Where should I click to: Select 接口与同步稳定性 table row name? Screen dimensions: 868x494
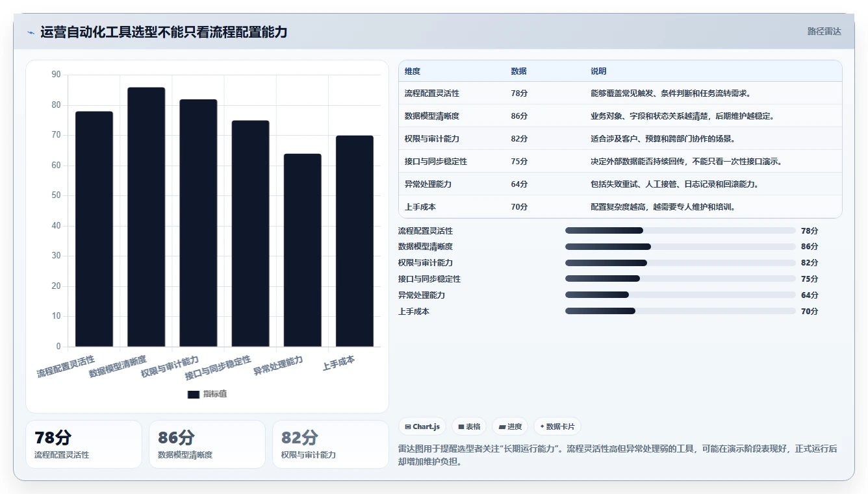(436, 162)
